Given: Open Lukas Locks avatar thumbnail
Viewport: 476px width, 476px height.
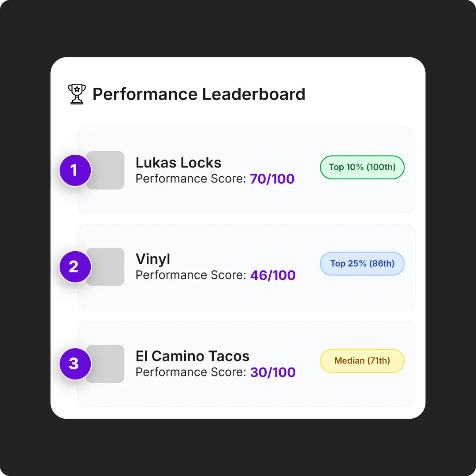Looking at the screenshot, I should click(x=105, y=170).
